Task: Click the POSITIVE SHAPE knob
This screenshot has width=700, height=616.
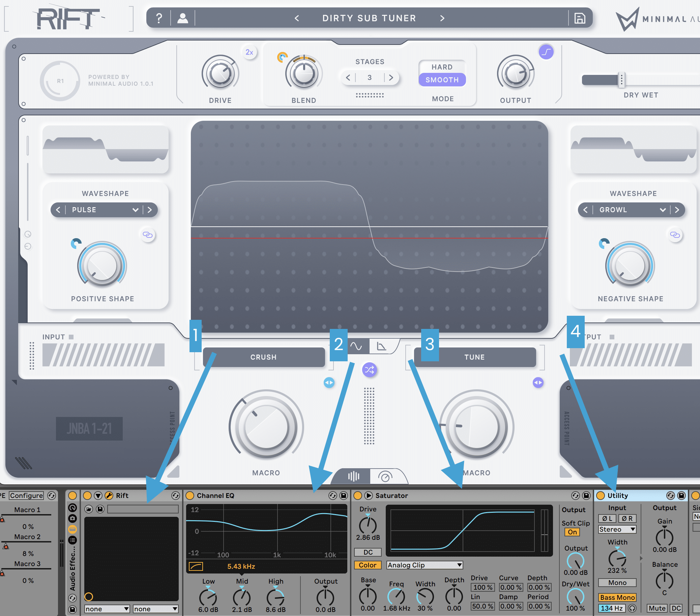Action: [102, 266]
